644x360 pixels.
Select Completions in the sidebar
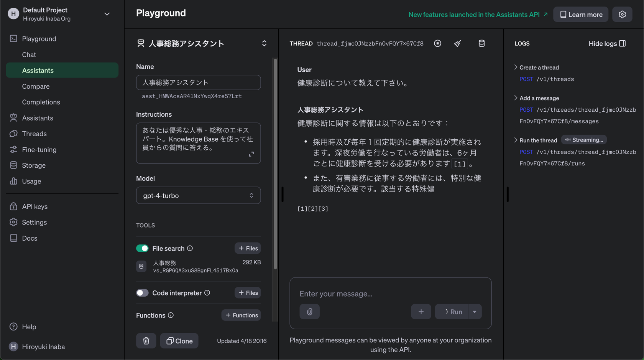[41, 102]
